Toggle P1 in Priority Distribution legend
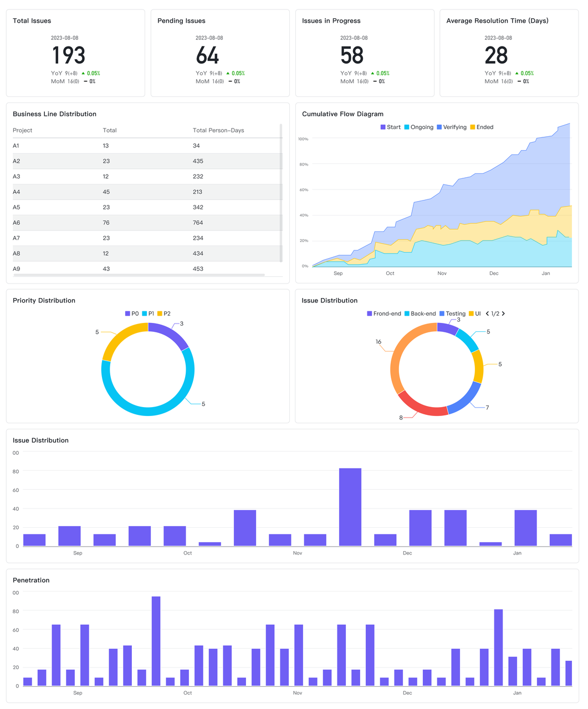Screen dimensions: 588x709 (x=148, y=314)
